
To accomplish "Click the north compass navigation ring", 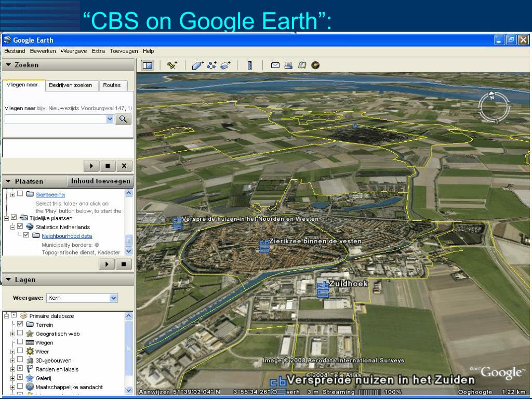I will pos(494,107).
